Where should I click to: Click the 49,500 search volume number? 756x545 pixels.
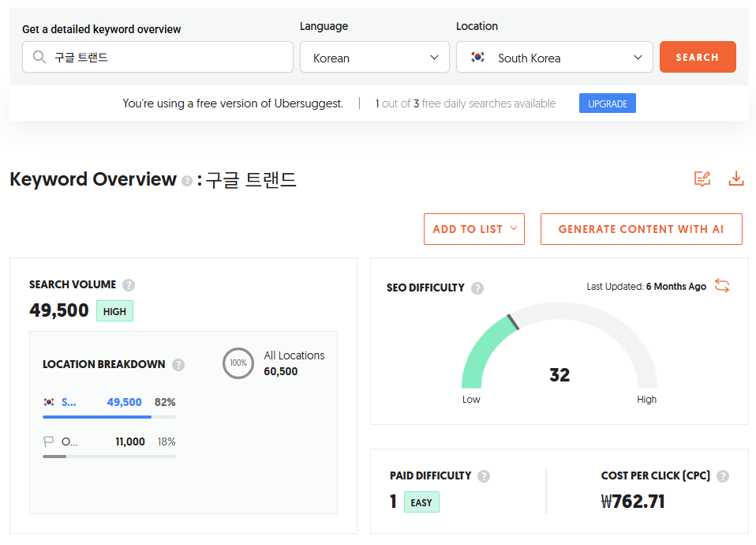click(x=59, y=310)
